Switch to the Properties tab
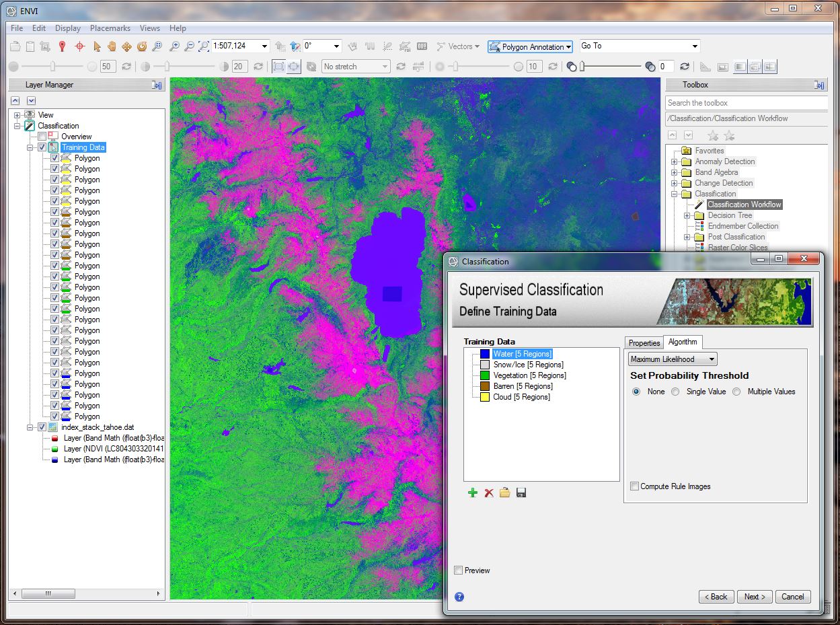 click(644, 343)
